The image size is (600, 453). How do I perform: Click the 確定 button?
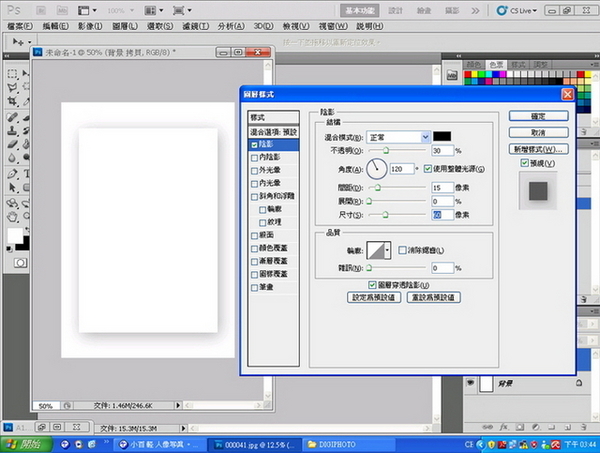[x=538, y=116]
